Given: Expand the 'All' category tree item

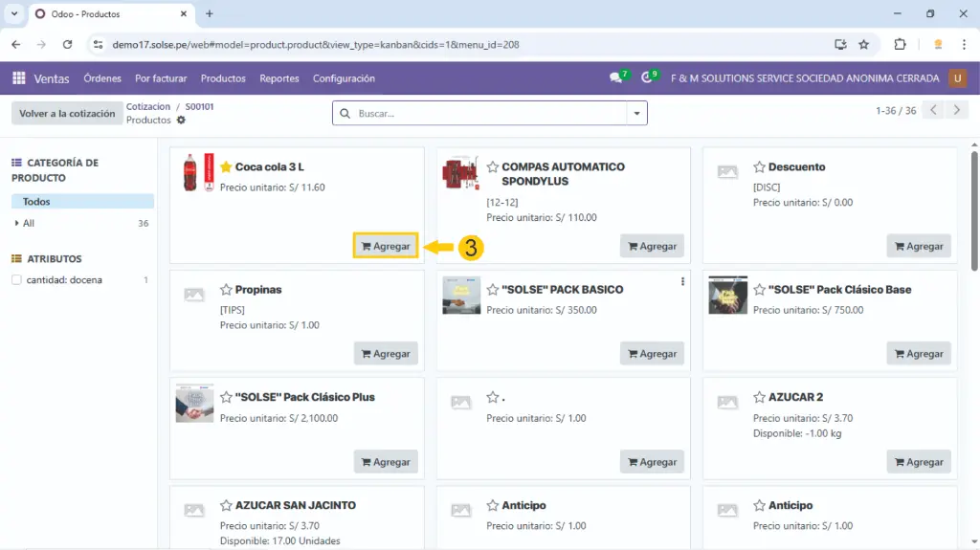Looking at the screenshot, I should tap(17, 223).
